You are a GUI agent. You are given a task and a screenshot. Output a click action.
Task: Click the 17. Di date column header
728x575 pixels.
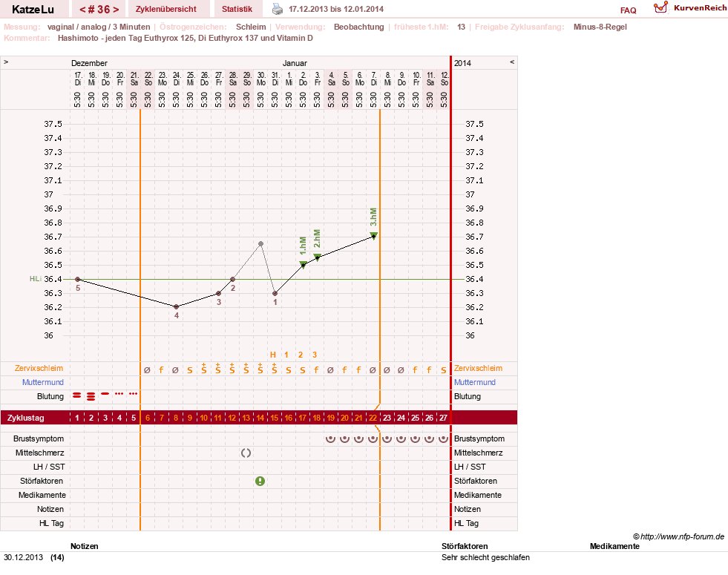78,79
